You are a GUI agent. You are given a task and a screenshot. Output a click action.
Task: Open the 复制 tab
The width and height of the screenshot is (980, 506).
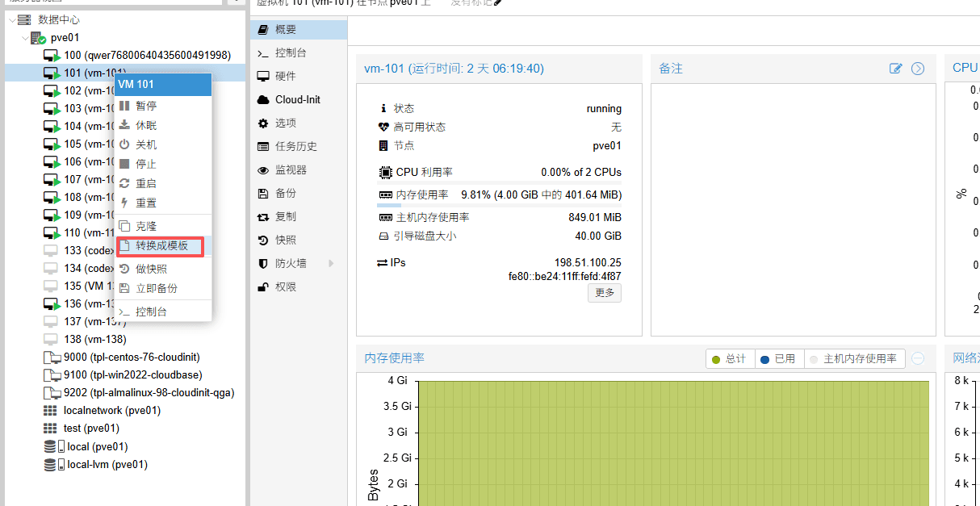pyautogui.click(x=299, y=216)
